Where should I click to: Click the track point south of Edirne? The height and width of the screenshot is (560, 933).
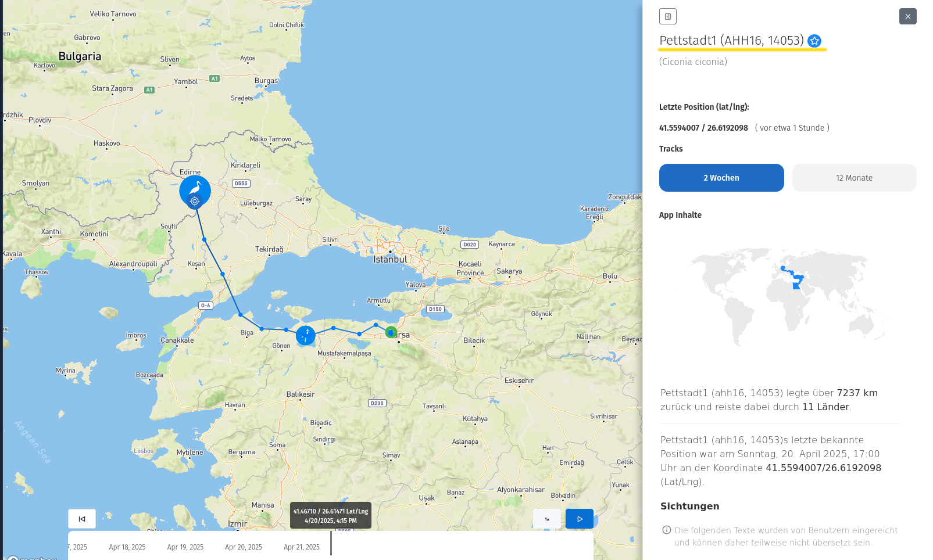[x=204, y=239]
